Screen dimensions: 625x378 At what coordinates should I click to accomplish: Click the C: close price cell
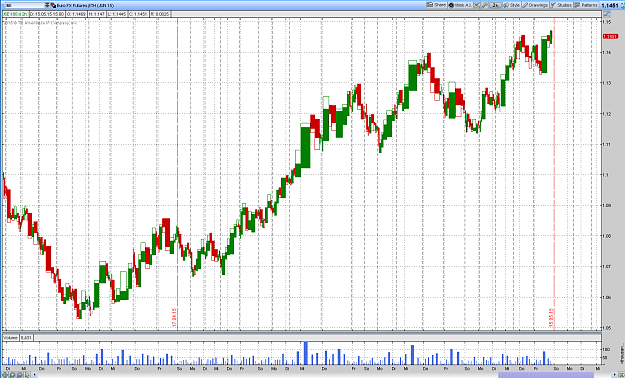pyautogui.click(x=138, y=14)
